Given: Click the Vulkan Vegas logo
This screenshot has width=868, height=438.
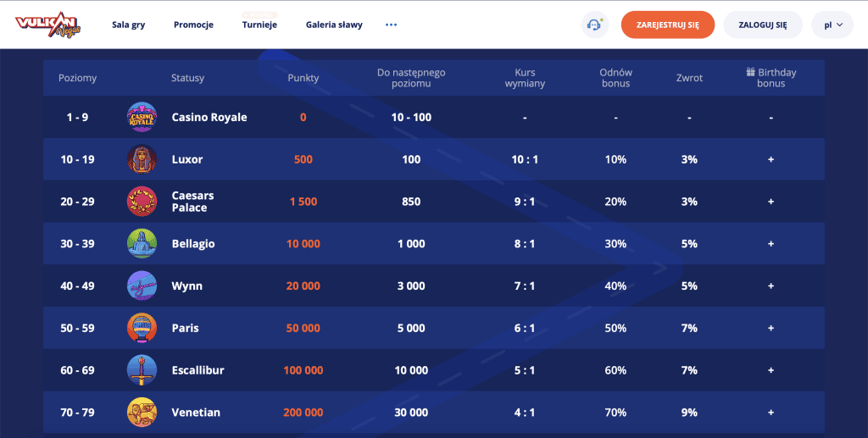Looking at the screenshot, I should tap(48, 25).
